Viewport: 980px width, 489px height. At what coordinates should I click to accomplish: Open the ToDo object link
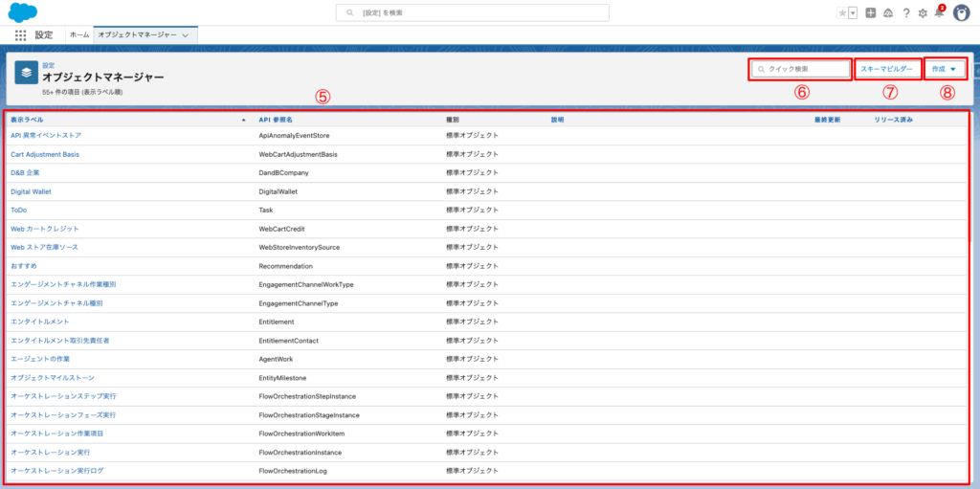(x=19, y=210)
